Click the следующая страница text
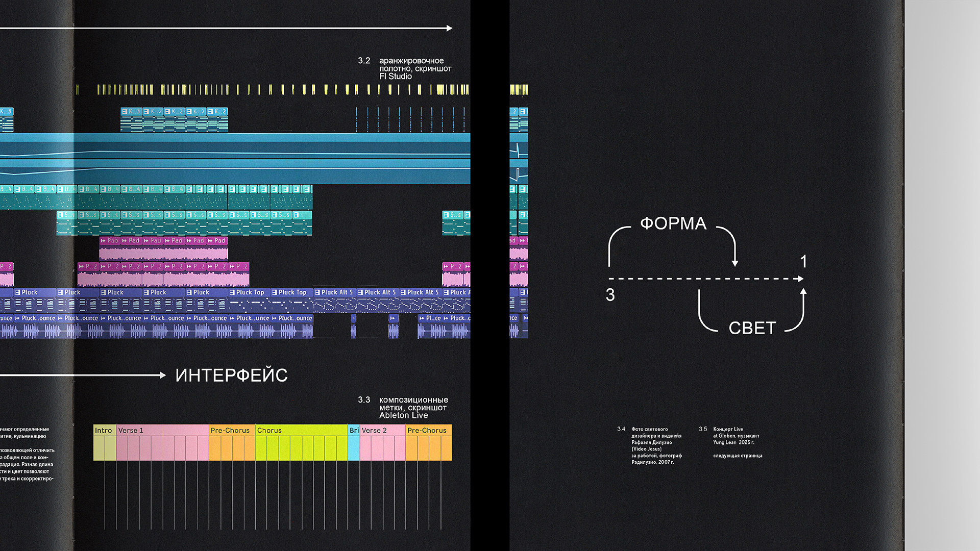Screen dimensions: 980x551 (x=738, y=456)
